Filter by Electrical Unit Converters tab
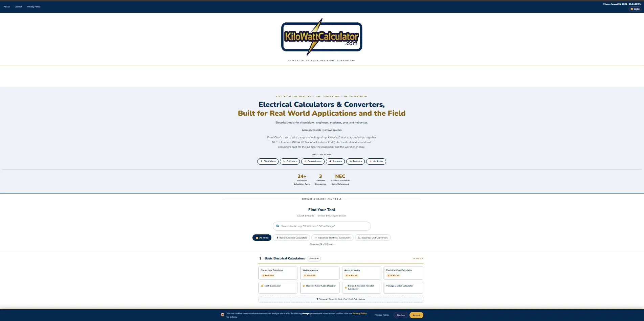 373,238
